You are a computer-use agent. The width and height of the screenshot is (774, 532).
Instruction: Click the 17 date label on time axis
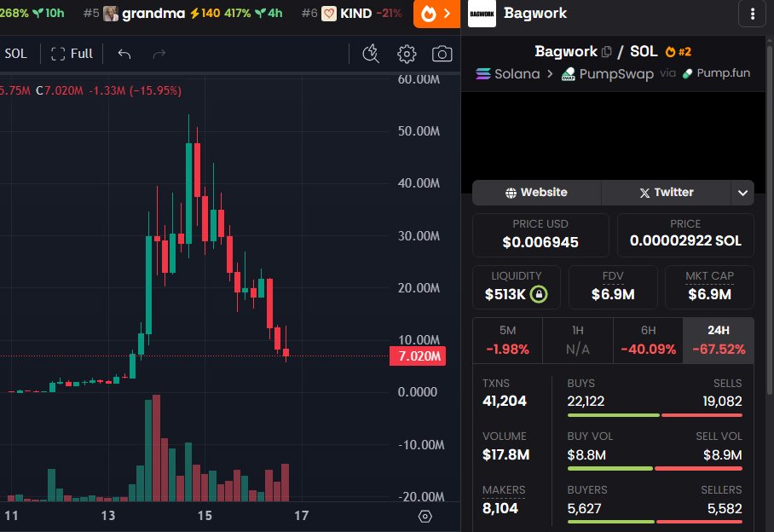(x=302, y=516)
